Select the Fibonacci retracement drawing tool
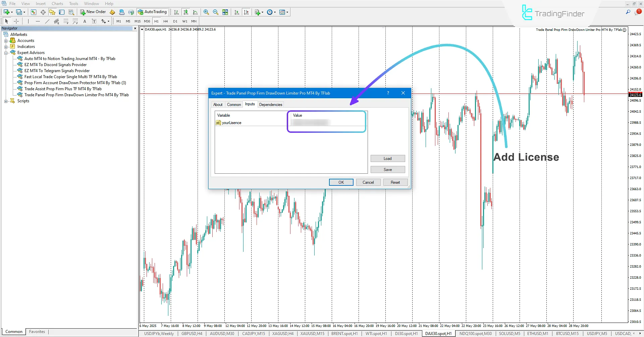This screenshot has height=337, width=644. click(66, 21)
